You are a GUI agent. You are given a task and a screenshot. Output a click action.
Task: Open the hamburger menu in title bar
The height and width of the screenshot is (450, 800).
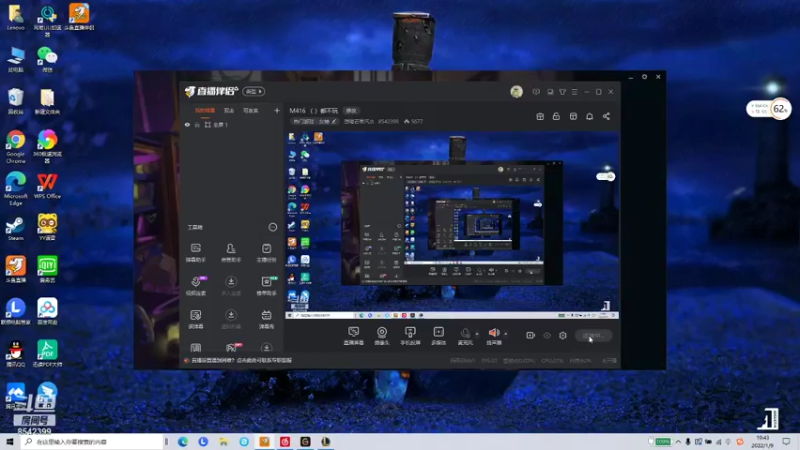click(x=574, y=92)
